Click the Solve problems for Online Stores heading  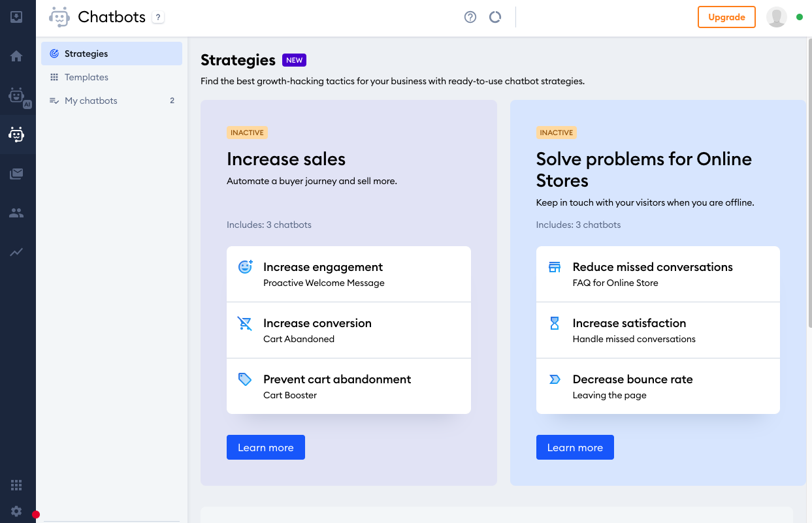tap(644, 170)
